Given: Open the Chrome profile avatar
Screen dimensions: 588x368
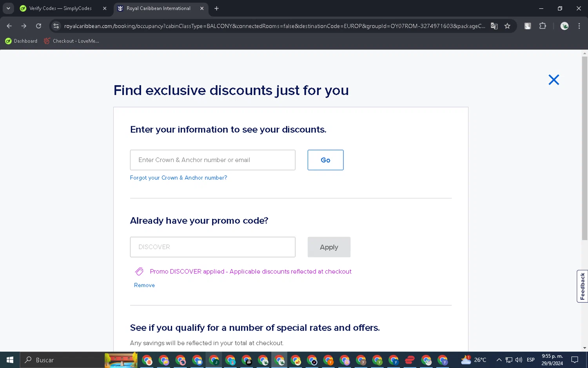Looking at the screenshot, I should coord(564,26).
